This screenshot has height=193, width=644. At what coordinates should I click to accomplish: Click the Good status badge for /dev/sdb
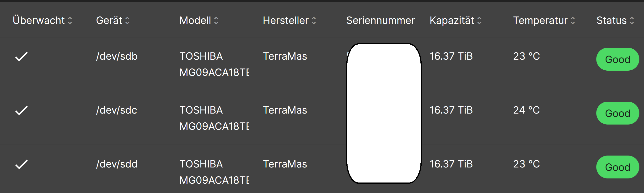[x=617, y=59]
